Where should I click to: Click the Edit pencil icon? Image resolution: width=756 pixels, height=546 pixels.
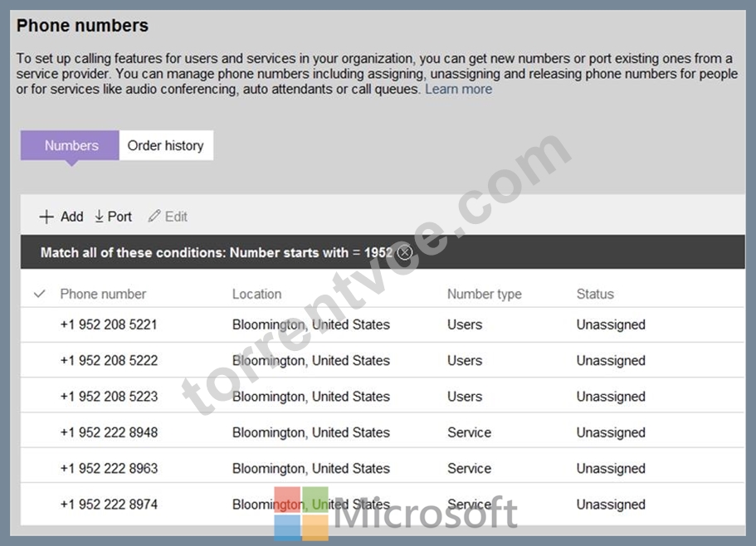154,217
